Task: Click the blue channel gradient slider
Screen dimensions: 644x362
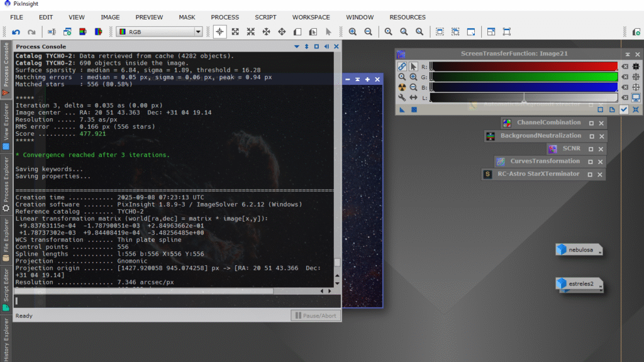Action: click(524, 87)
